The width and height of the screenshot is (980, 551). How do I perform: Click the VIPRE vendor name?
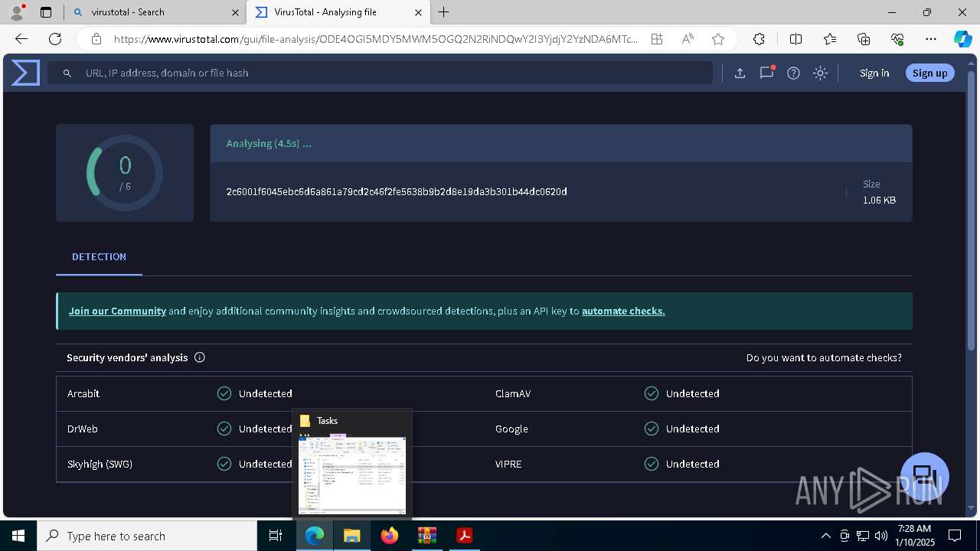coord(508,464)
